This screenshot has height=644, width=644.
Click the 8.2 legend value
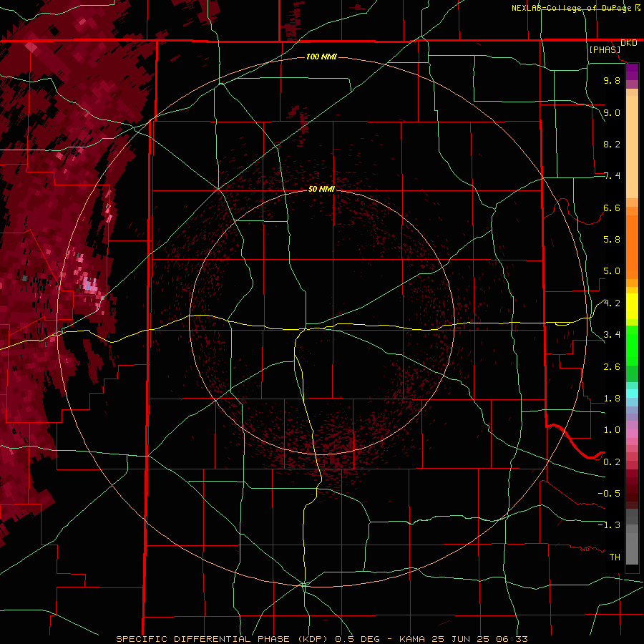[x=612, y=144]
